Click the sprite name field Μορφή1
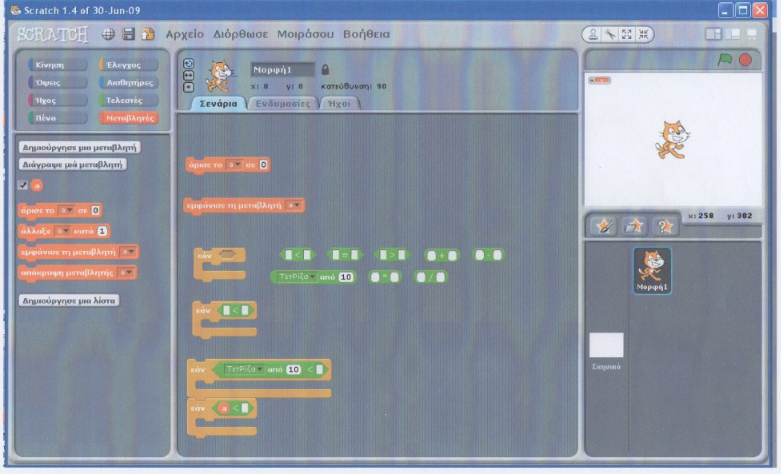 [282, 70]
